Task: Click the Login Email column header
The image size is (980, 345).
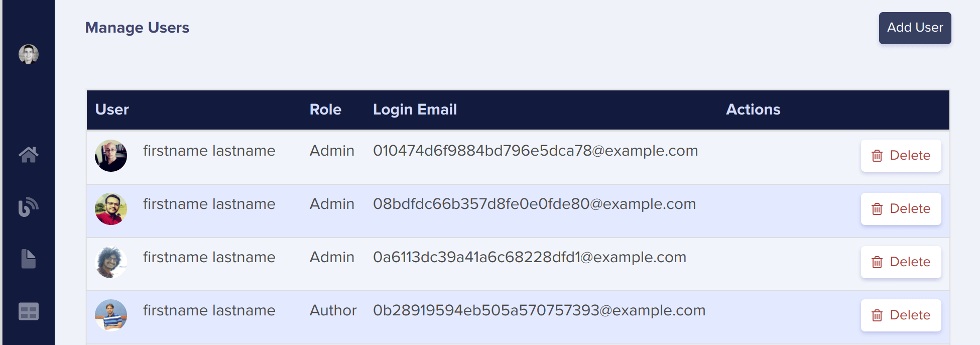Action: (x=415, y=109)
